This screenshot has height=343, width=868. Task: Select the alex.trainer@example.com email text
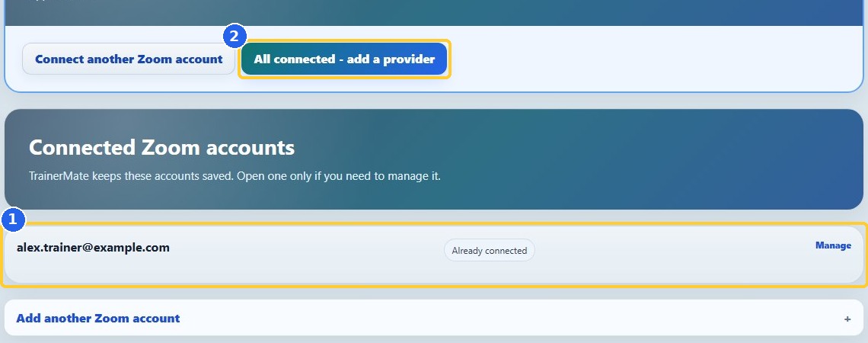93,248
